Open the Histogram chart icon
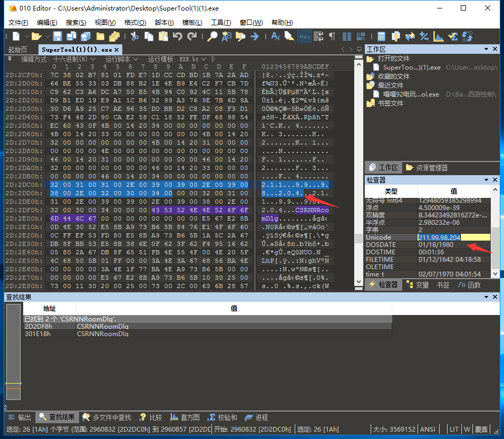Screen dimensions: 504x439 (x=438, y=36)
